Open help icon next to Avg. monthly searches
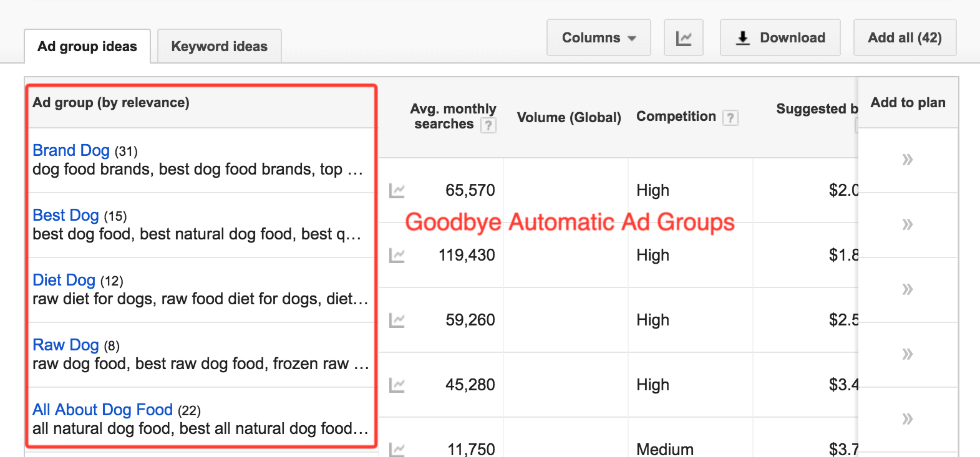The width and height of the screenshot is (980, 457). (x=488, y=125)
